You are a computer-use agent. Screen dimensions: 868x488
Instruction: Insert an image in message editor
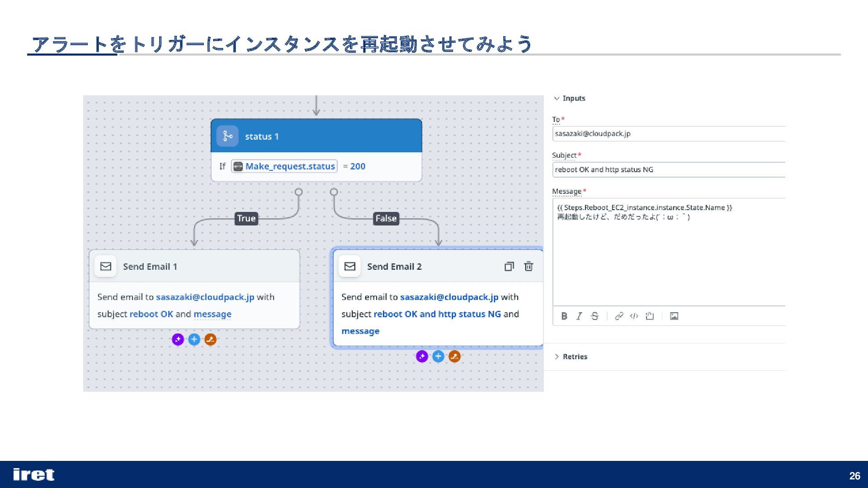point(674,316)
